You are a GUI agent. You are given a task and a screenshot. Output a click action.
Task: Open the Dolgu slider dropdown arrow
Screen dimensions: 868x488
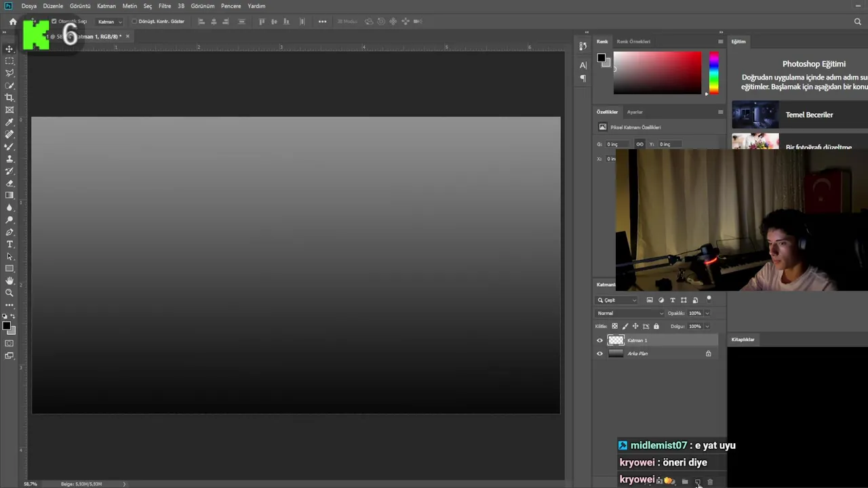[x=707, y=326]
